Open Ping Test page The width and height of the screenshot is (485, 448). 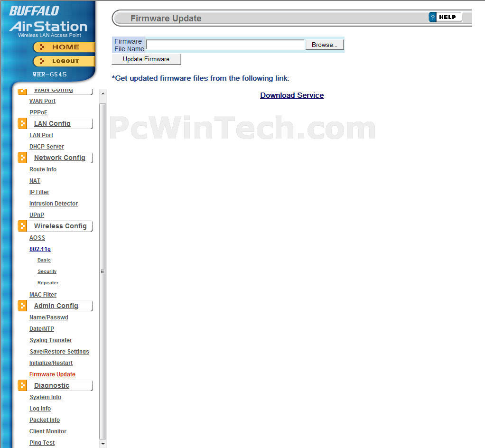click(x=42, y=443)
